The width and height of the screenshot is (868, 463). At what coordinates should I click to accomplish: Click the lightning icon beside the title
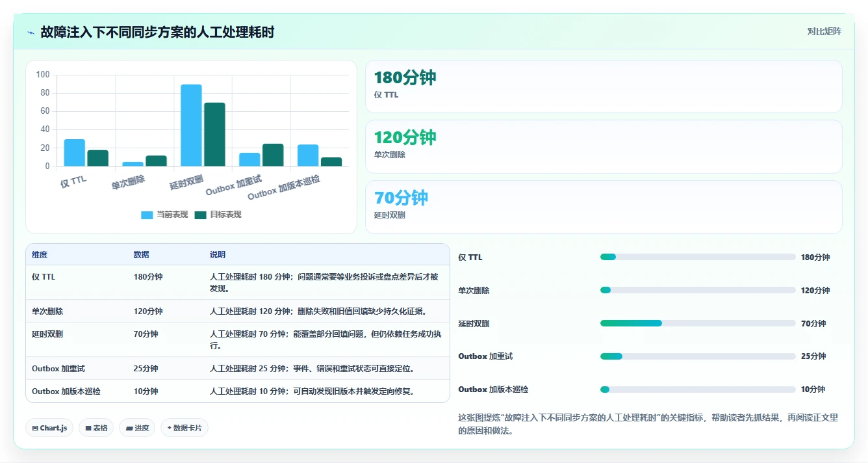31,33
